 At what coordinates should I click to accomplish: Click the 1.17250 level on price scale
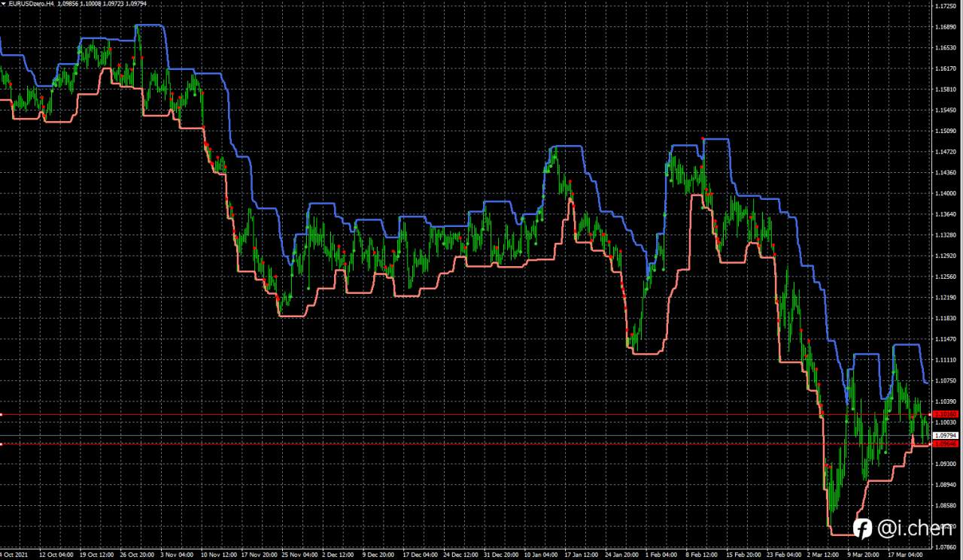pos(945,6)
